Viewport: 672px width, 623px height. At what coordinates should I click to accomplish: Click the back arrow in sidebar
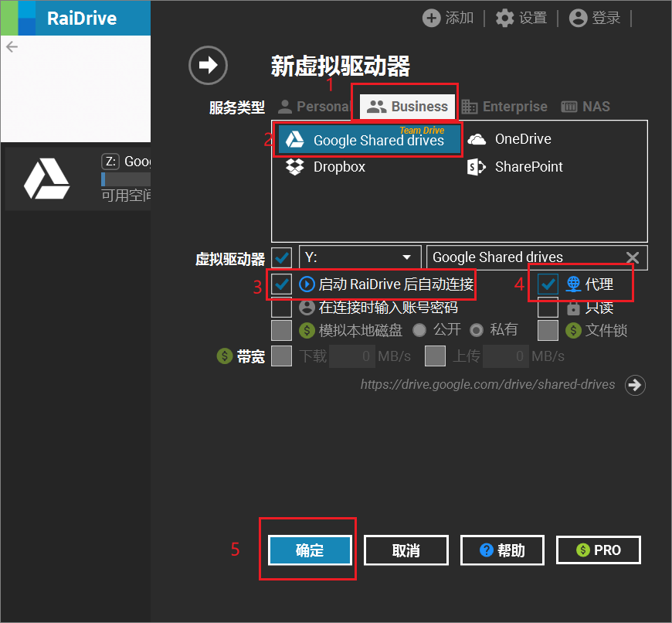coord(12,46)
